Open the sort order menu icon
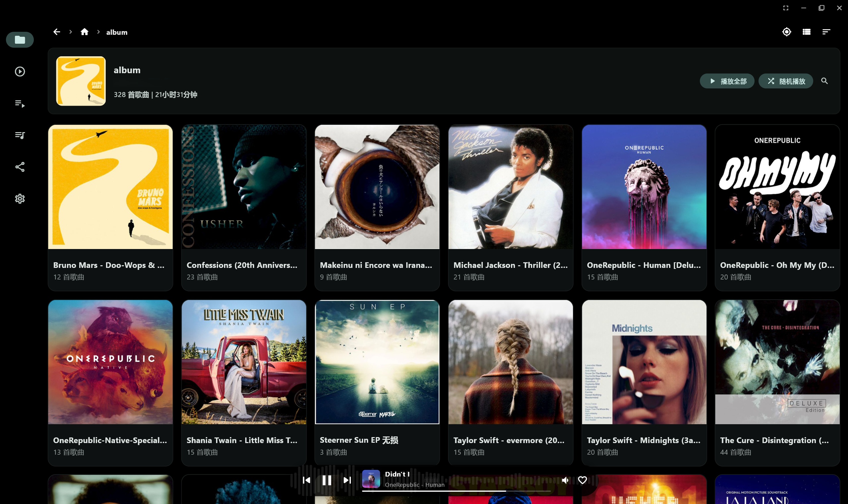 tap(826, 32)
